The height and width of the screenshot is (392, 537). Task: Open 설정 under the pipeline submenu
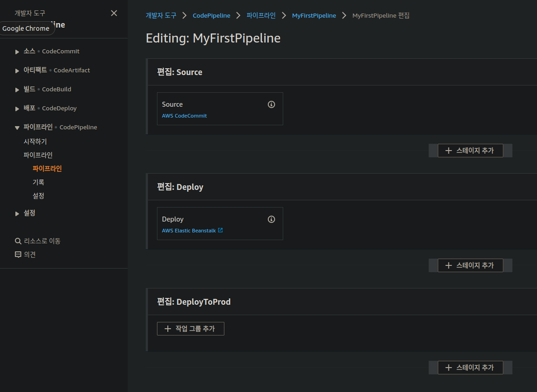point(38,196)
